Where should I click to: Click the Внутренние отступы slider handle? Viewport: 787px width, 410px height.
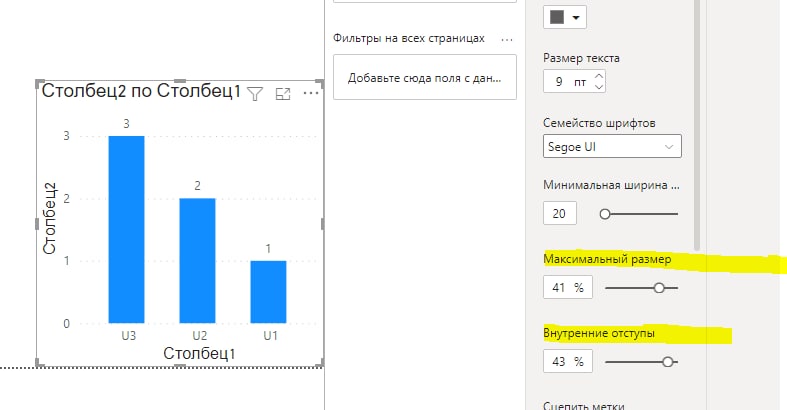(x=668, y=362)
